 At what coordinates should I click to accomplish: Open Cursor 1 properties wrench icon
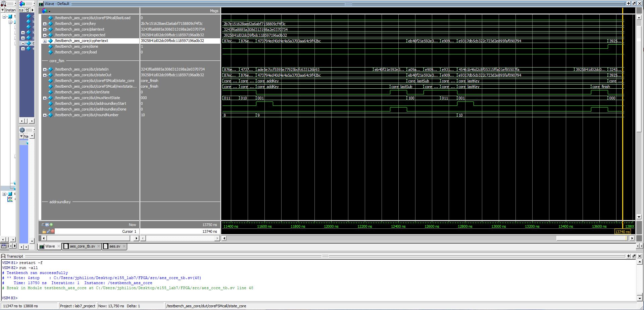coord(48,231)
